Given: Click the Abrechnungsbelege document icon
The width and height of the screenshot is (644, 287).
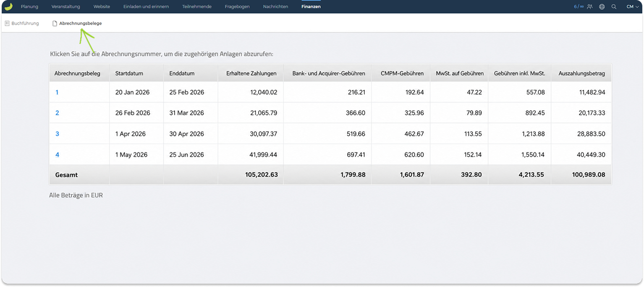Looking at the screenshot, I should click(x=55, y=23).
